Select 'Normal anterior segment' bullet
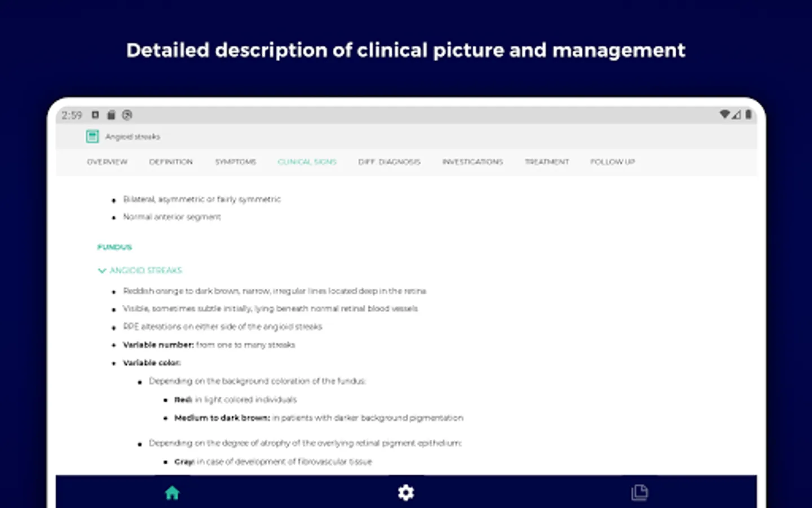Screen dimensions: 812x508 point(172,217)
